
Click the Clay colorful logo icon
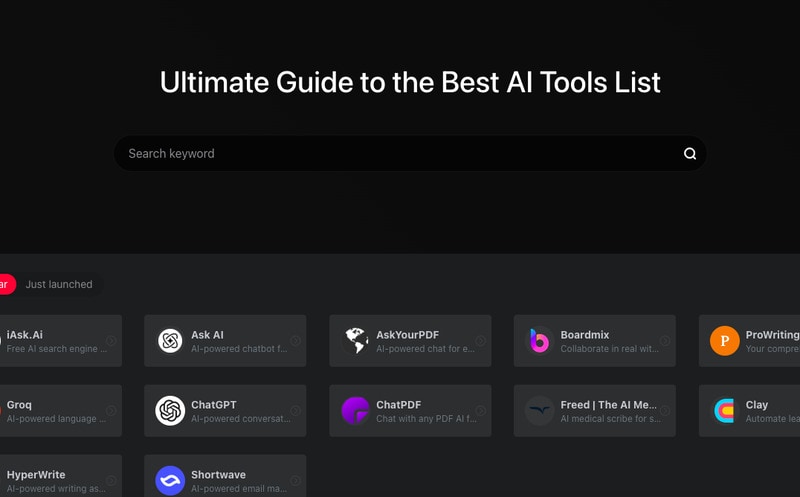point(725,411)
